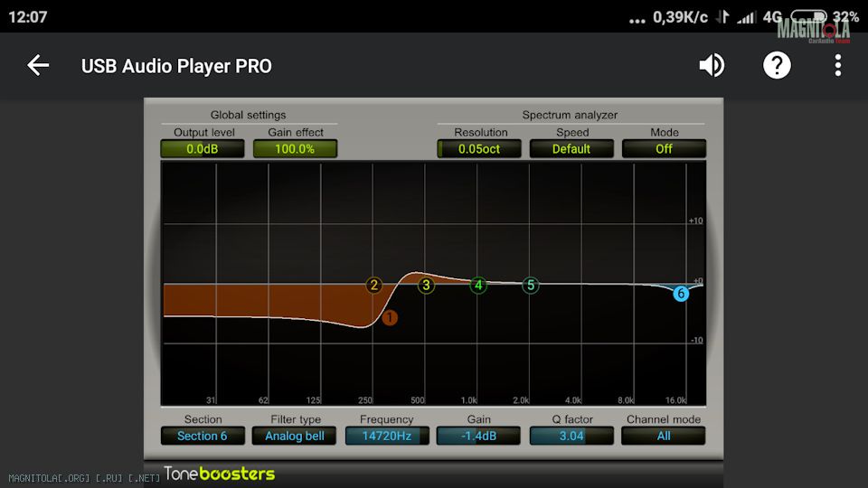The image size is (868, 488).
Task: Tap the 1.0k frequency axis label
Action: tap(469, 400)
